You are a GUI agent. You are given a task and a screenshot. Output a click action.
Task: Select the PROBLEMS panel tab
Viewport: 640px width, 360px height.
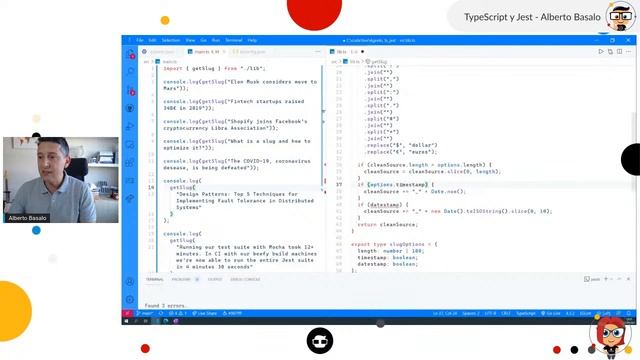tap(181, 279)
